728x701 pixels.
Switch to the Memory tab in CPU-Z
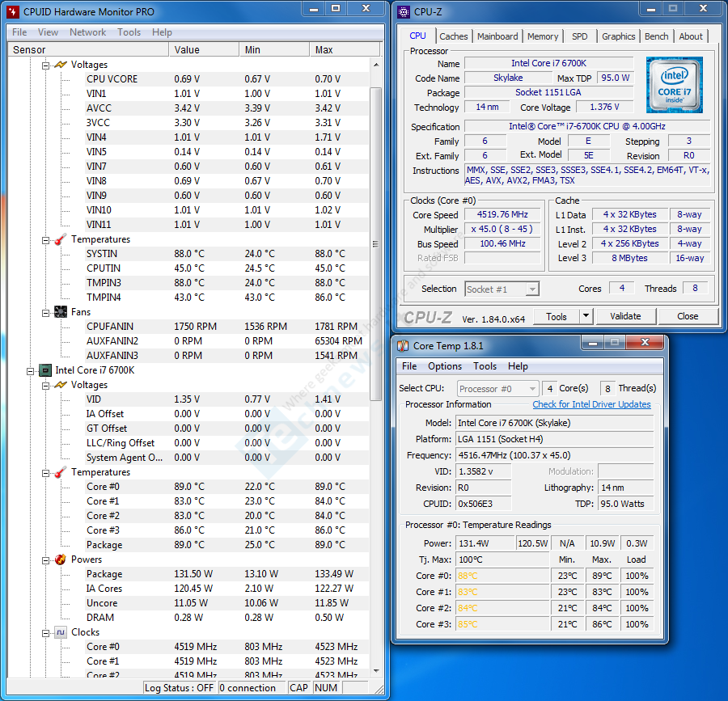click(543, 36)
